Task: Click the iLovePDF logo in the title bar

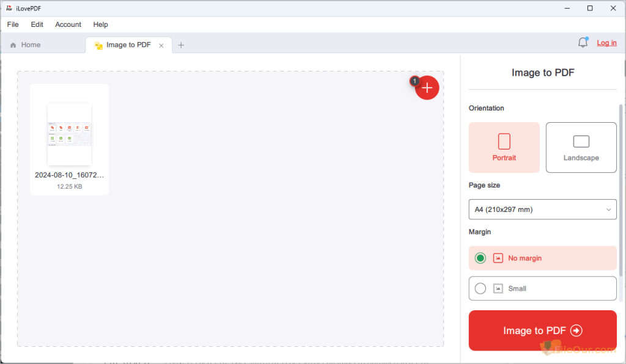Action: [8, 8]
